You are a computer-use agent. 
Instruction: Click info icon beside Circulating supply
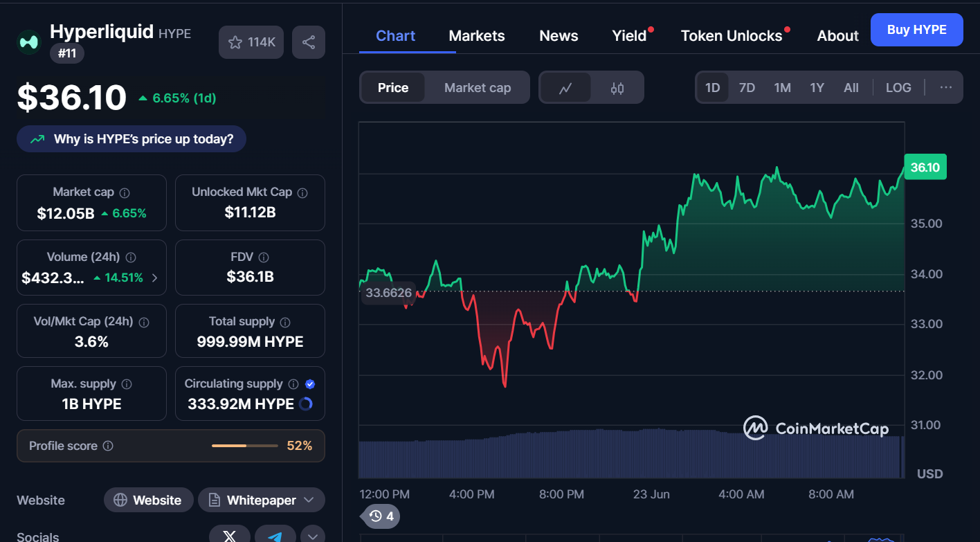pyautogui.click(x=293, y=384)
